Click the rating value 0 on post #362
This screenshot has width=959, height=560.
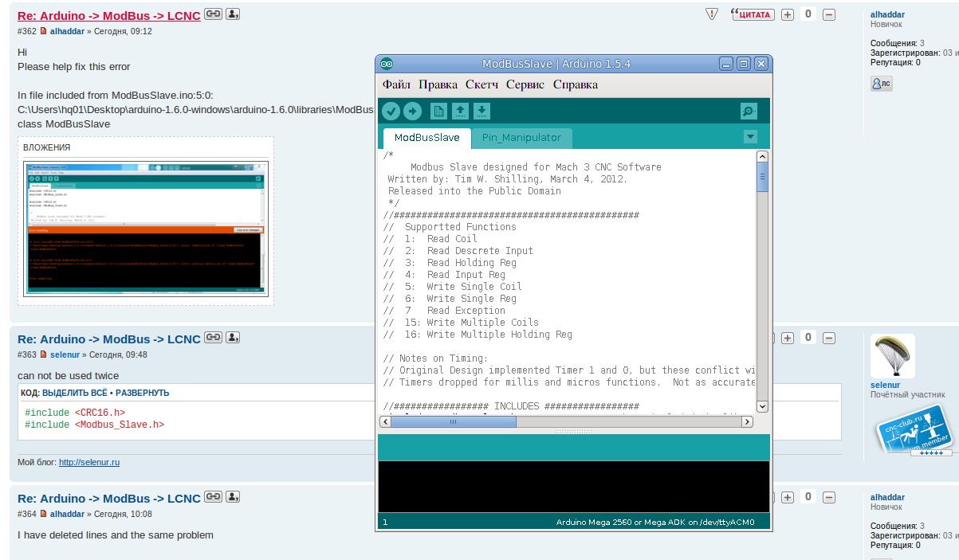(x=808, y=14)
